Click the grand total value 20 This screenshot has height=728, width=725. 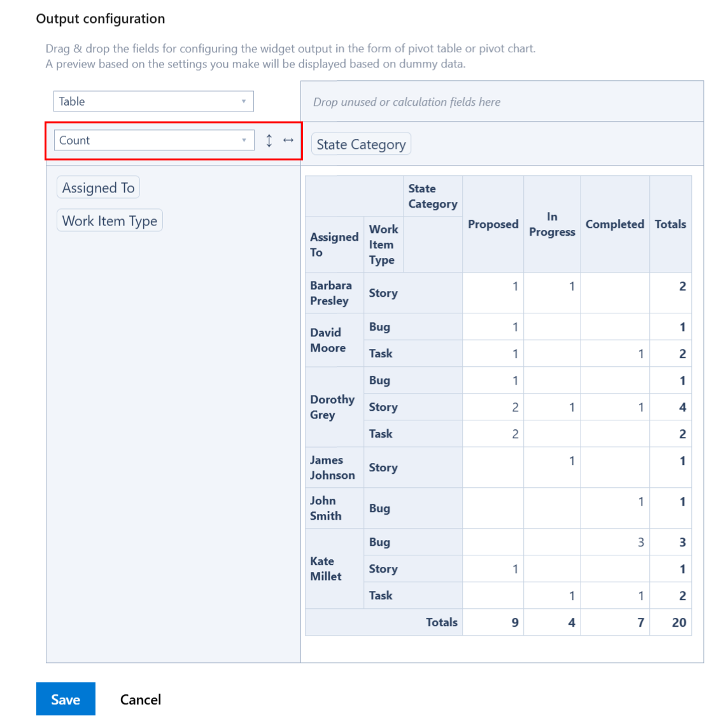(x=671, y=622)
